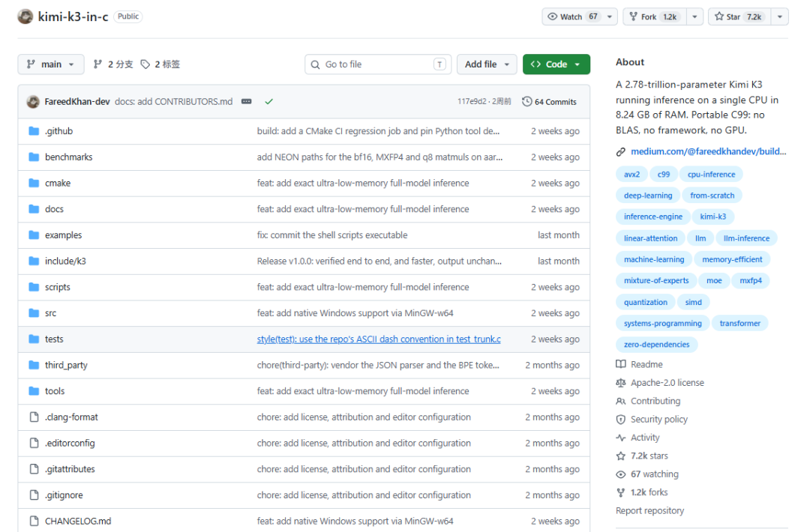This screenshot has height=532, width=810.
Task: Select the cpu-inference topic tag
Action: [x=711, y=175]
